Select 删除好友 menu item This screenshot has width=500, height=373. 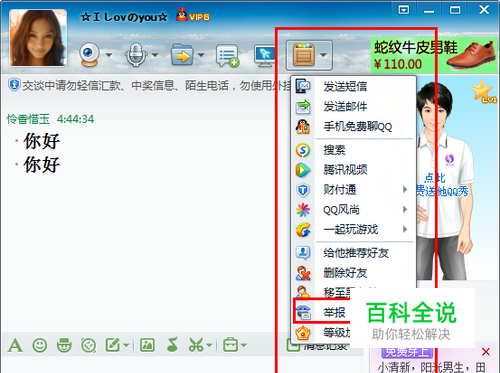pos(354,273)
